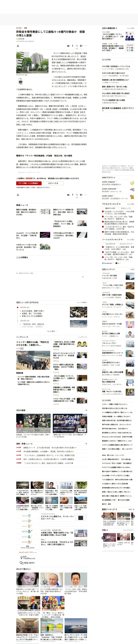Open CTCが描く未来技術ロードマップとは link
The height and width of the screenshot is (644, 138).
coord(116,67)
